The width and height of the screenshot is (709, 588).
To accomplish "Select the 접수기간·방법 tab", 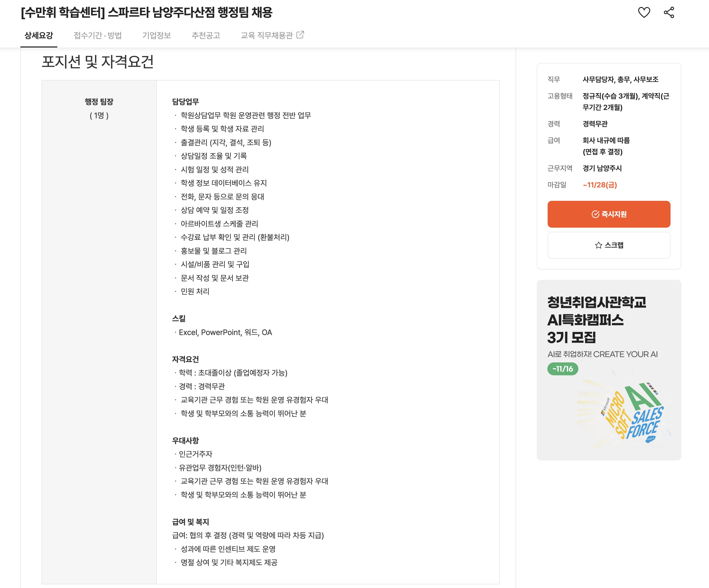I will point(98,35).
